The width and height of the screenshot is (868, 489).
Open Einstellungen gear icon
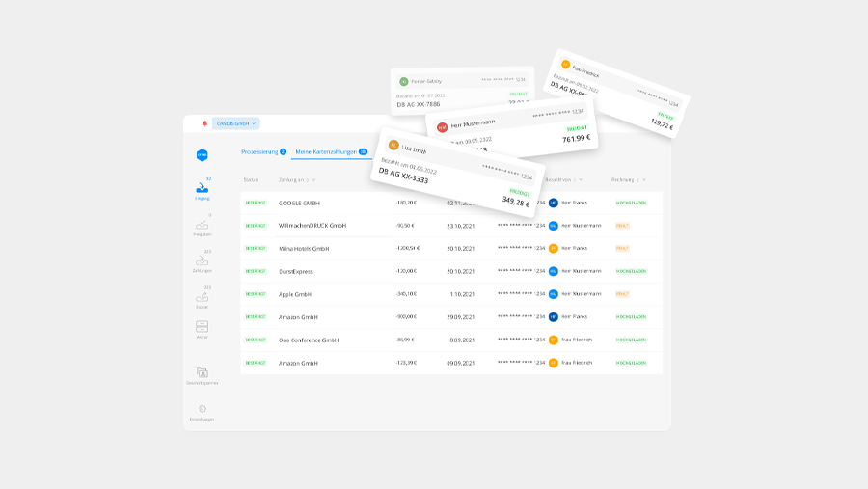(x=202, y=410)
